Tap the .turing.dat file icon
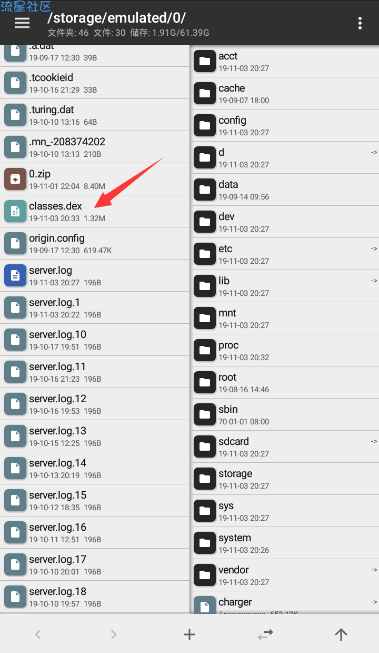379x653 pixels. 15,115
